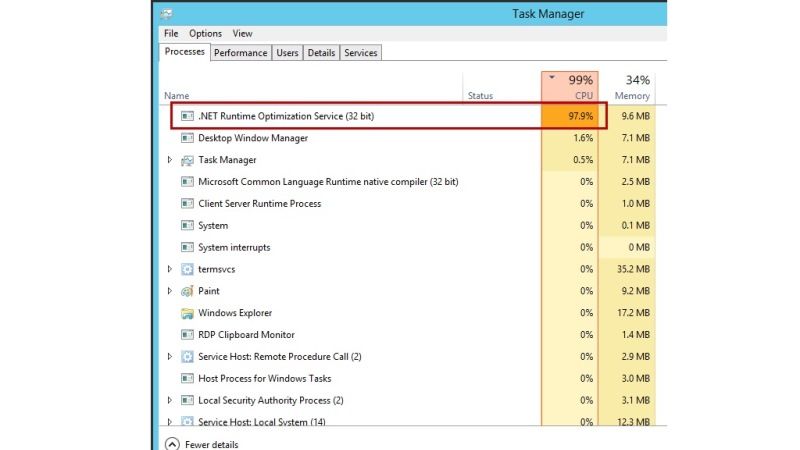Switch to the Details tab
Viewport: 800px width, 450px height.
point(321,53)
